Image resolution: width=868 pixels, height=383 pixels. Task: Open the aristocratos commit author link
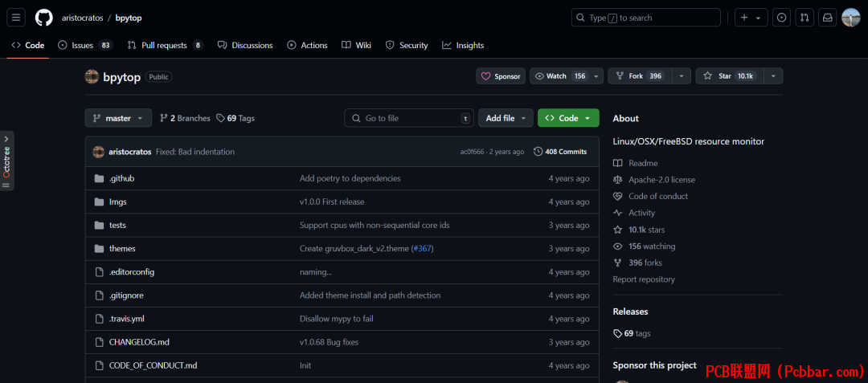click(x=130, y=152)
